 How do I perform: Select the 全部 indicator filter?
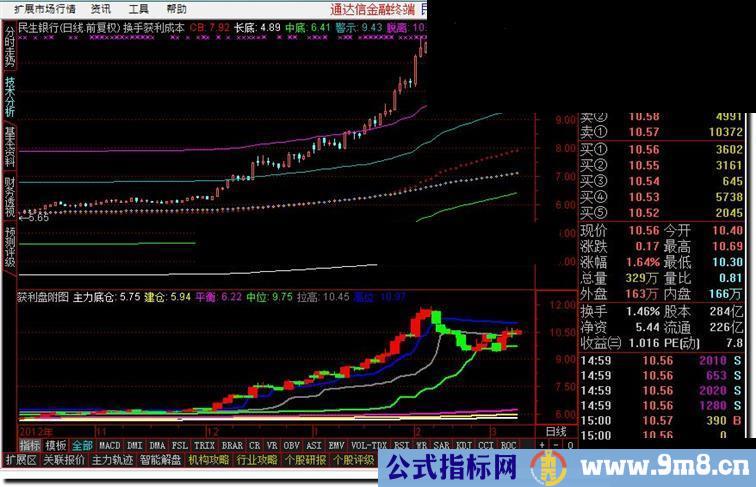coord(82,445)
